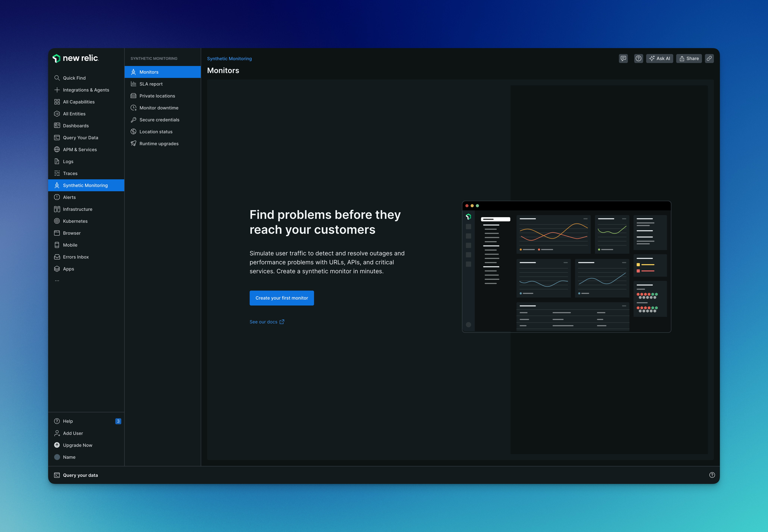
Task: Expand the Query your data bar
Action: point(80,475)
